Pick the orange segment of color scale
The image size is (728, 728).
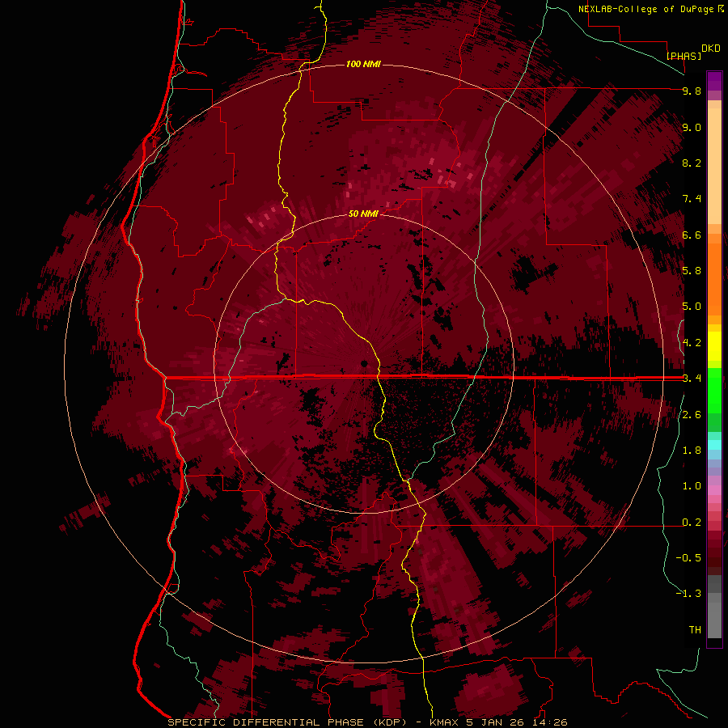coord(714,280)
